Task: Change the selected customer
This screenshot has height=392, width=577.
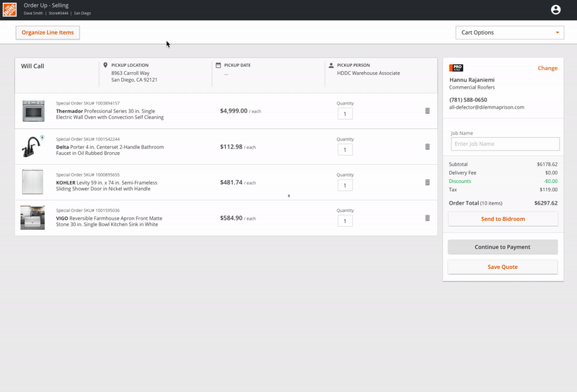Action: point(547,68)
